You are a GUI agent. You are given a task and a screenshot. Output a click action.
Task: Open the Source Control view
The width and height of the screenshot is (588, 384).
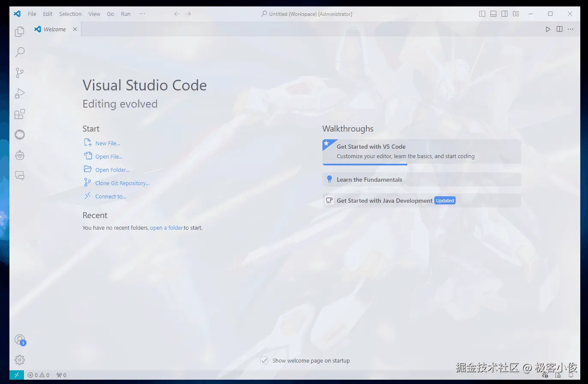click(x=20, y=73)
